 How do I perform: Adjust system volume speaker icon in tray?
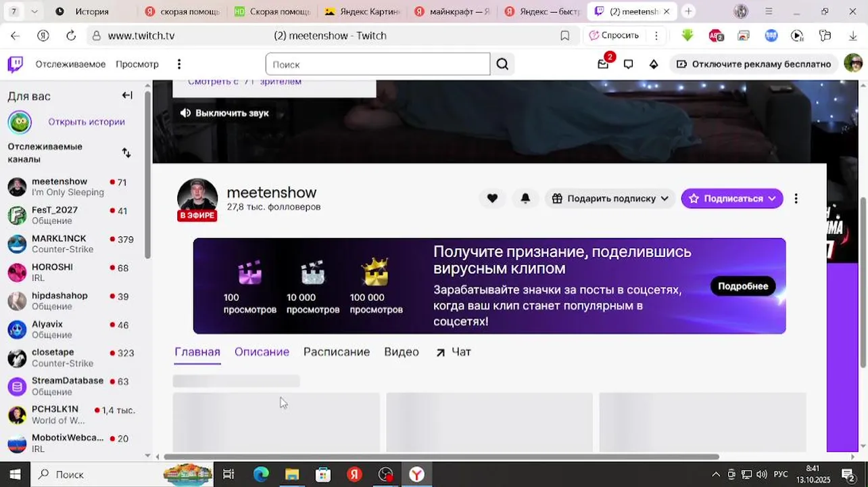coord(762,474)
